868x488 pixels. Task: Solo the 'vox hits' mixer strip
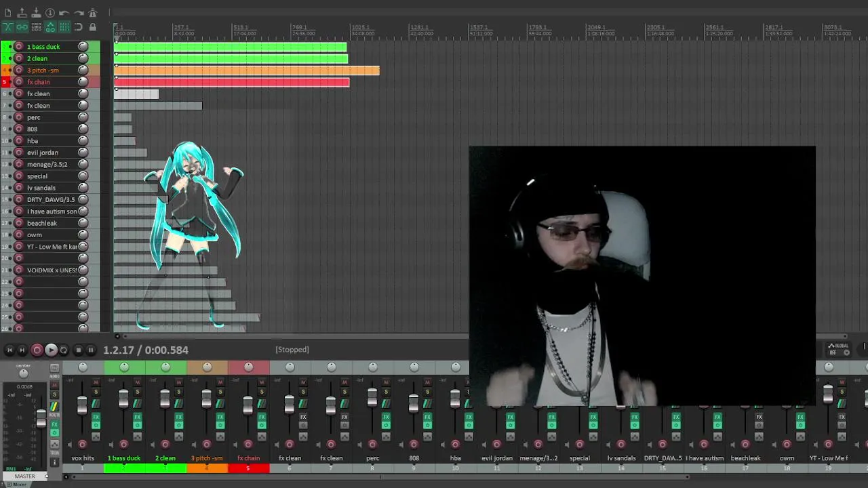click(x=96, y=392)
